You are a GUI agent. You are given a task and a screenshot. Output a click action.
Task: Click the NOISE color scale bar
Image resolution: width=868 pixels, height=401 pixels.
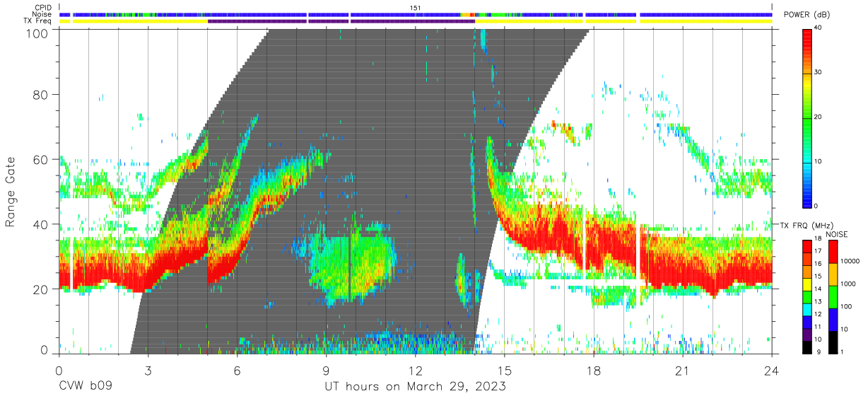[x=833, y=296]
